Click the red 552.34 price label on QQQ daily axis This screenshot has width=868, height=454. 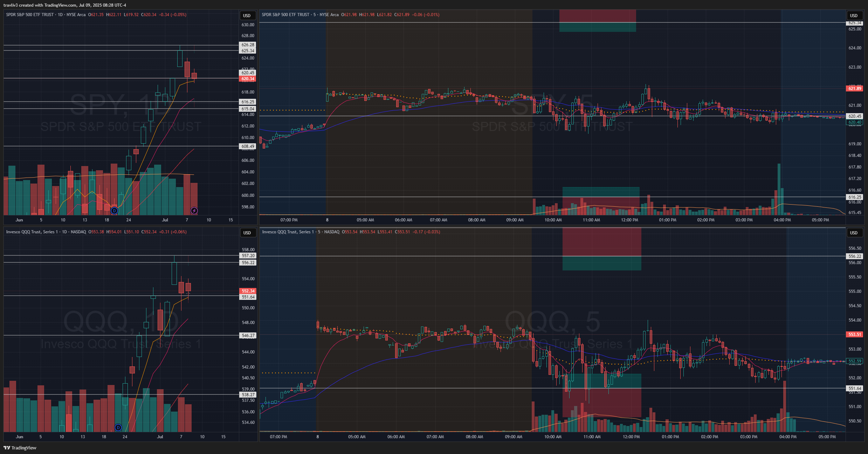click(x=248, y=291)
